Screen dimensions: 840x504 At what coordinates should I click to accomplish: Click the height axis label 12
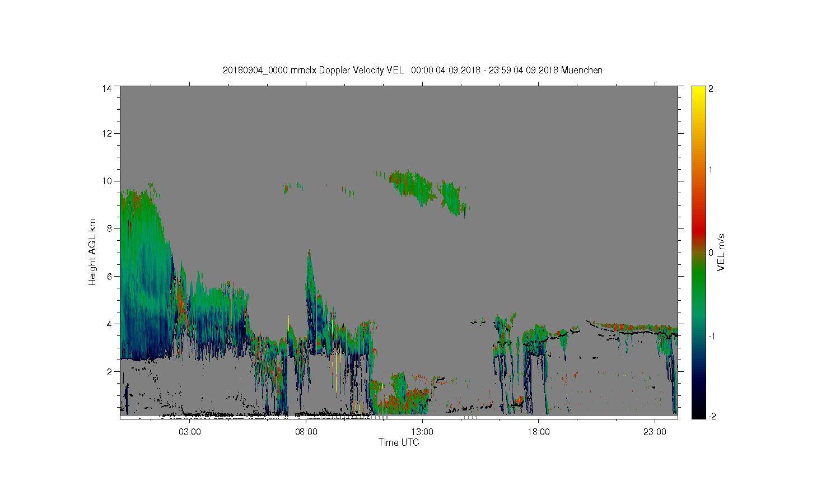pyautogui.click(x=106, y=133)
